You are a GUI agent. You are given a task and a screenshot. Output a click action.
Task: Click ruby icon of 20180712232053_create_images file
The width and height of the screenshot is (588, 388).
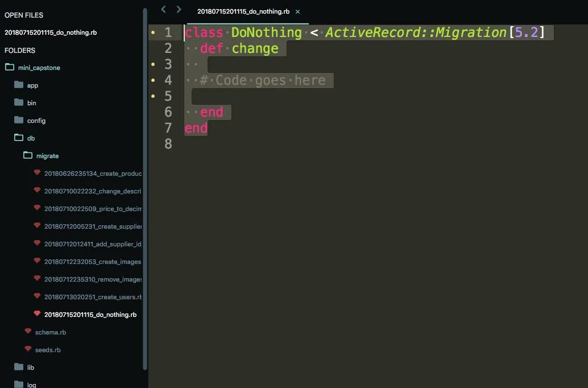tap(37, 261)
